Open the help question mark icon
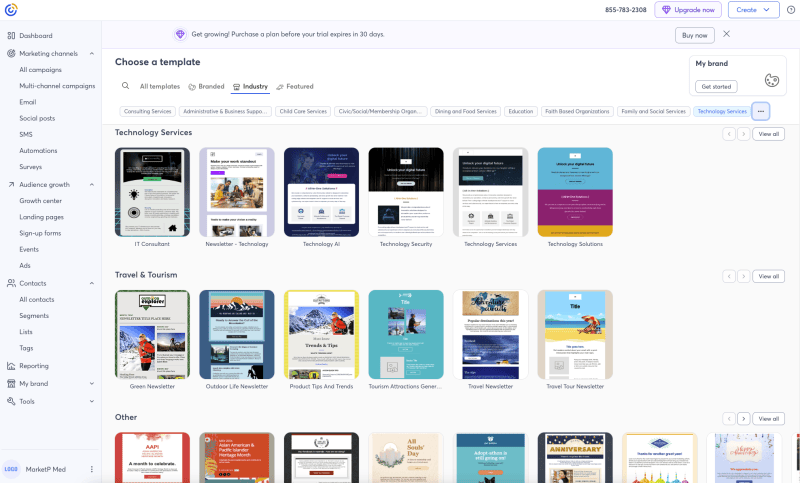 (790, 10)
